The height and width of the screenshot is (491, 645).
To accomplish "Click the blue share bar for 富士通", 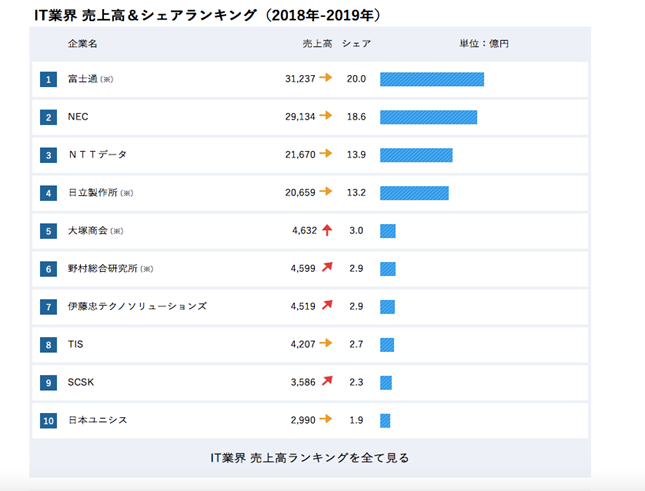I will (x=431, y=79).
